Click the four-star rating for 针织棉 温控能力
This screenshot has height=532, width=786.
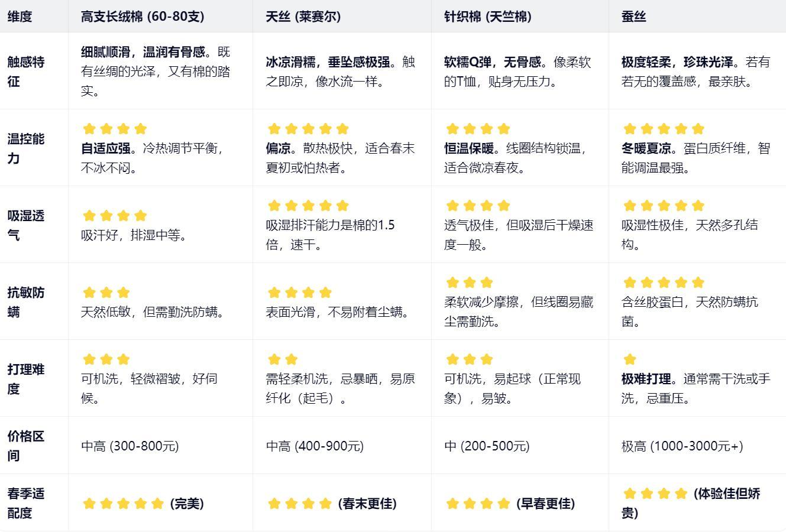click(478, 129)
